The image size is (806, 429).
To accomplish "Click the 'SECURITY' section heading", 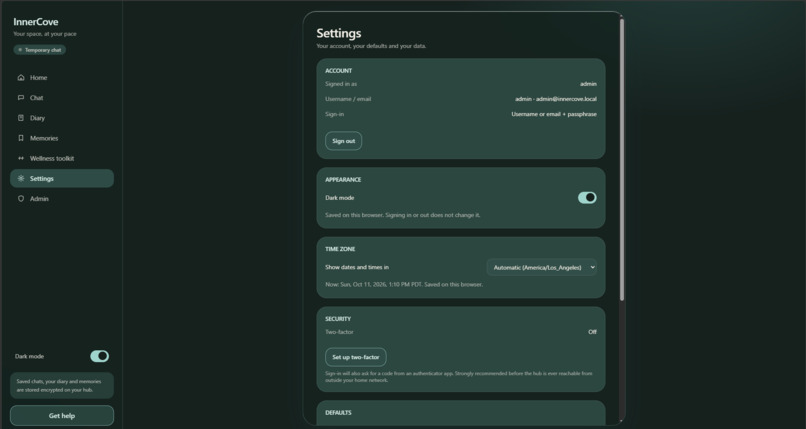I will (338, 319).
